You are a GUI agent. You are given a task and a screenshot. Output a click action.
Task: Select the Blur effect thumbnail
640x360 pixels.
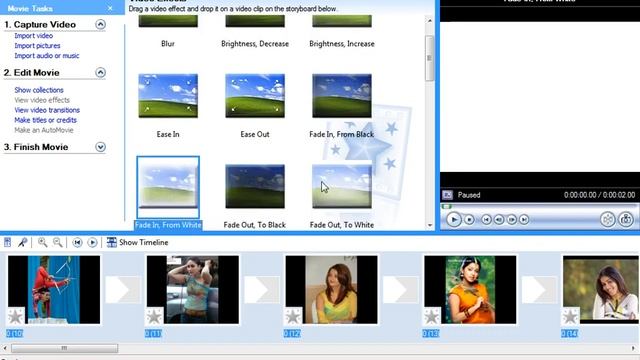pos(168,21)
